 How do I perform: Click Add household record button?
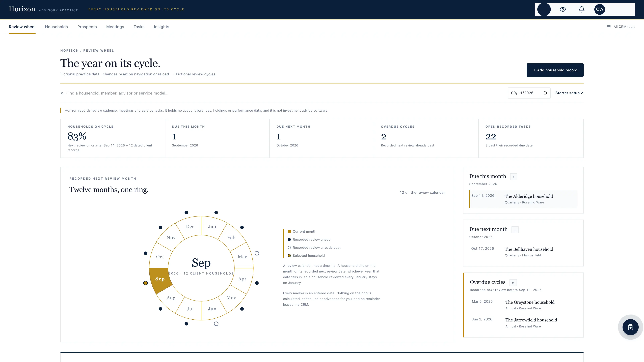[555, 70]
